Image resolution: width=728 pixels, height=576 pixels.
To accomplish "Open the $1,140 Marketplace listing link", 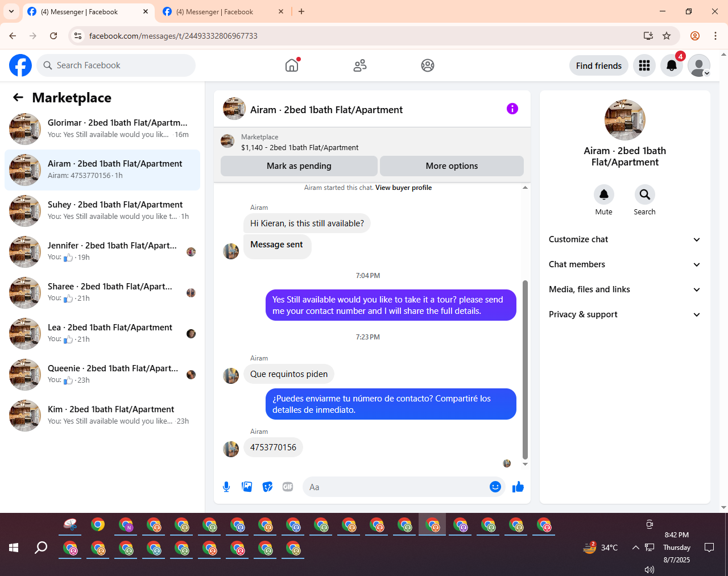I will coord(300,147).
